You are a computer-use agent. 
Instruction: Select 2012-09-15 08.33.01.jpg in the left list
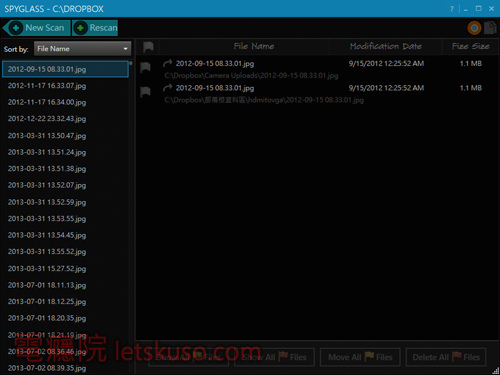(65, 69)
